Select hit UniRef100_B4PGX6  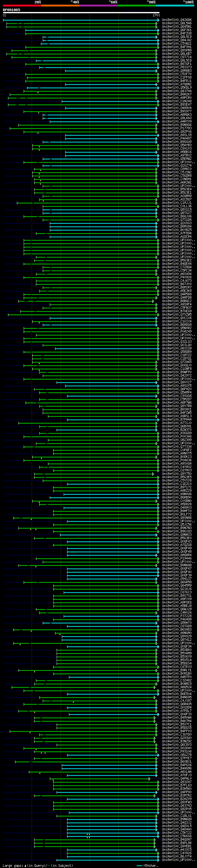tap(177, 765)
